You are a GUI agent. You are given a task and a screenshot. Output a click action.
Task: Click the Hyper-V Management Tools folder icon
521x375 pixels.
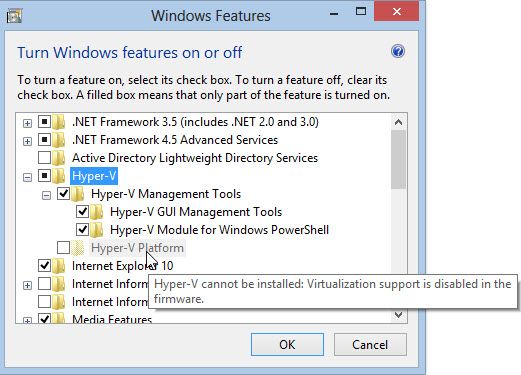tap(78, 194)
